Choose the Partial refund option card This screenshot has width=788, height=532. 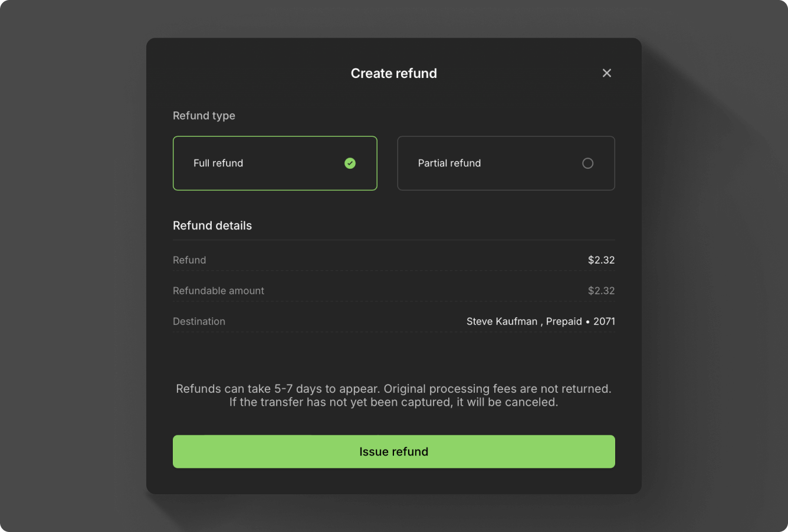tap(506, 163)
